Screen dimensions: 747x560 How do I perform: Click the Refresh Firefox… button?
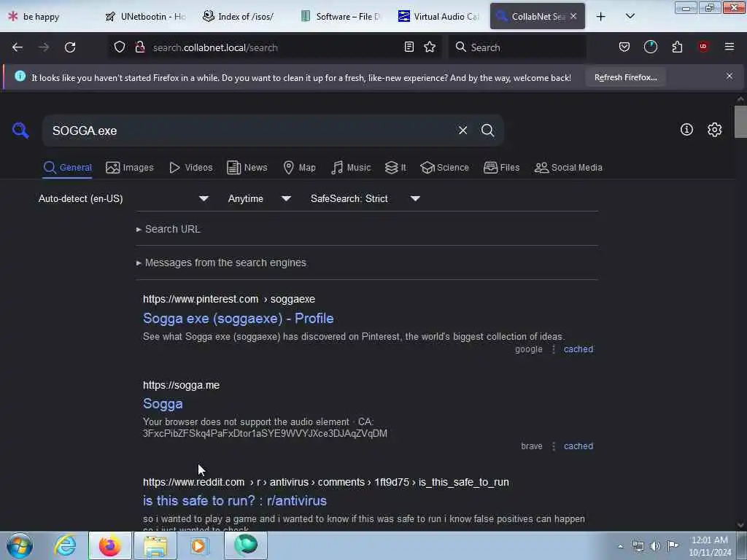625,77
